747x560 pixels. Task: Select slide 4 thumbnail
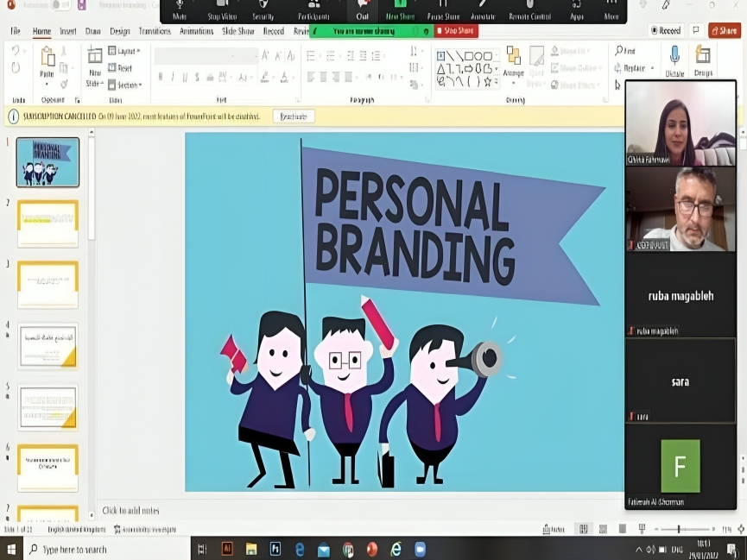coord(47,347)
